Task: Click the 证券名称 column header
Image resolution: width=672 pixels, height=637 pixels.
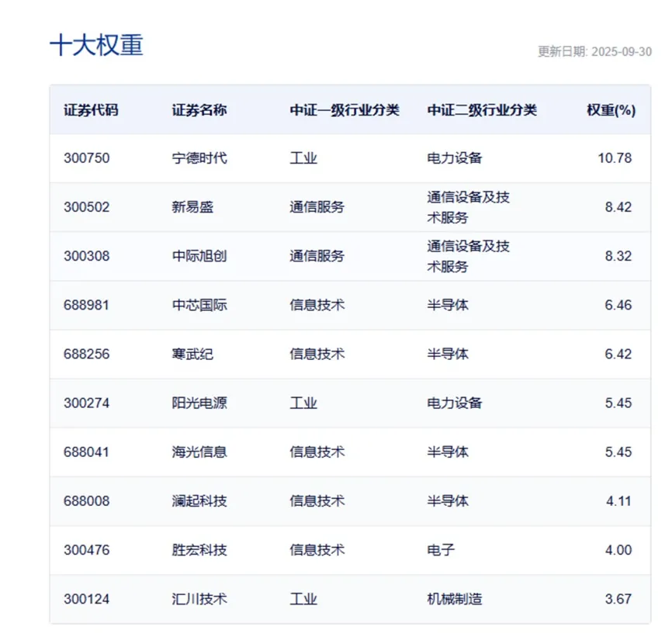Action: click(199, 110)
